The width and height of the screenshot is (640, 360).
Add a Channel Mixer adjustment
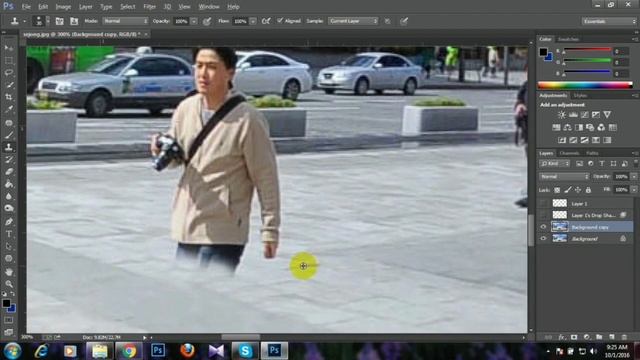(601, 127)
